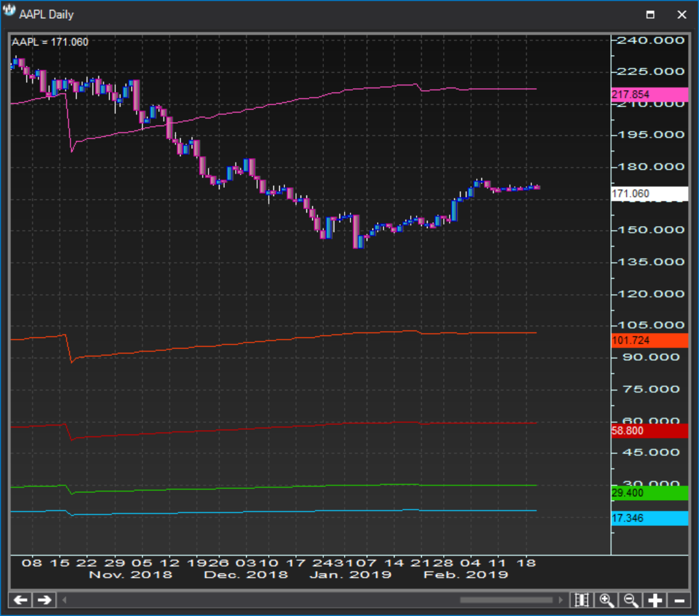Screen dimensions: 699x616
Task: Click the 180.000 price axis label
Action: point(651,166)
